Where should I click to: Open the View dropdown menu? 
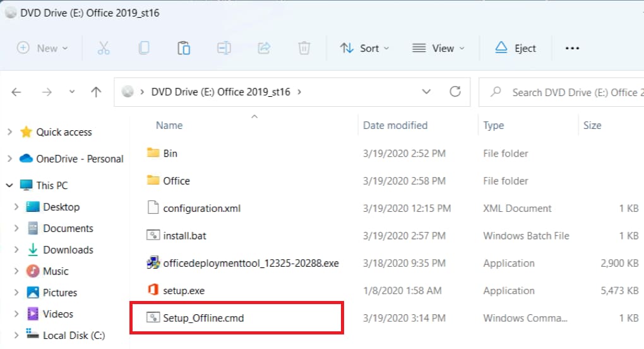click(x=438, y=48)
